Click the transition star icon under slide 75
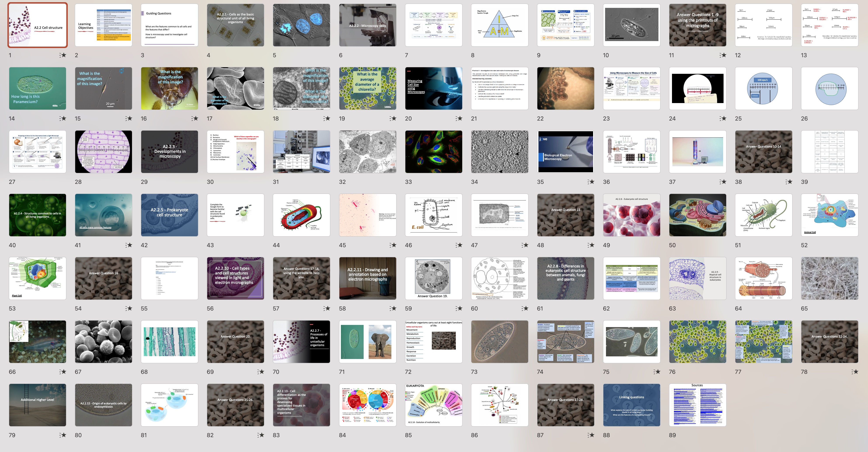Image resolution: width=868 pixels, height=452 pixels. [x=657, y=372]
